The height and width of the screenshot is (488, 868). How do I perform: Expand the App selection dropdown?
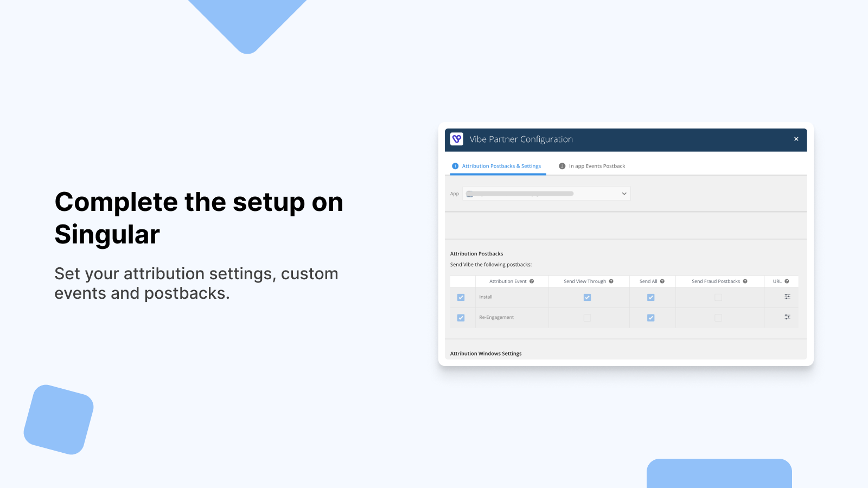click(546, 194)
